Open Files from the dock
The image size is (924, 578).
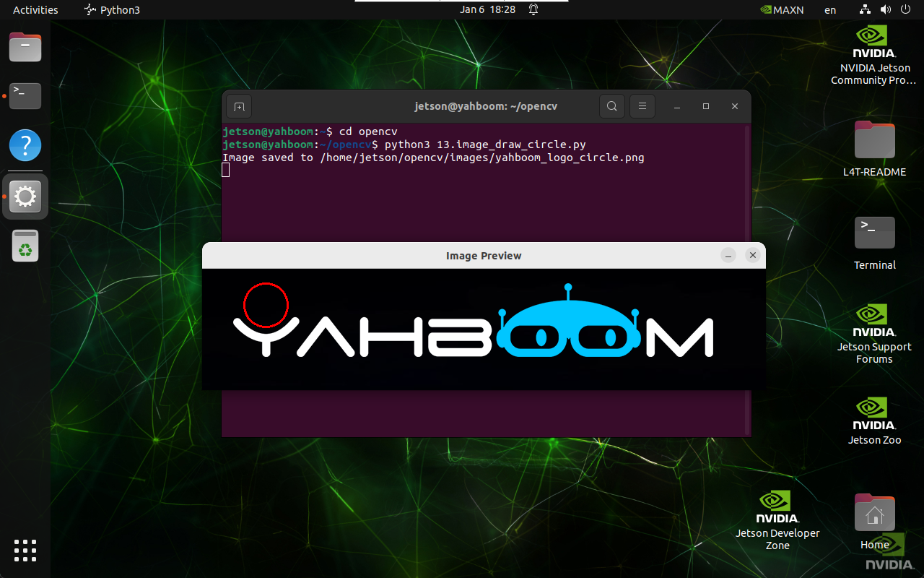25,48
